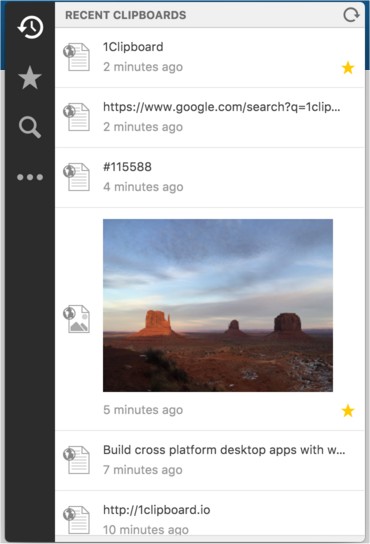Viewport: 370px width, 544px height.
Task: Click document icon beside Build cross platform
Action: tap(77, 460)
